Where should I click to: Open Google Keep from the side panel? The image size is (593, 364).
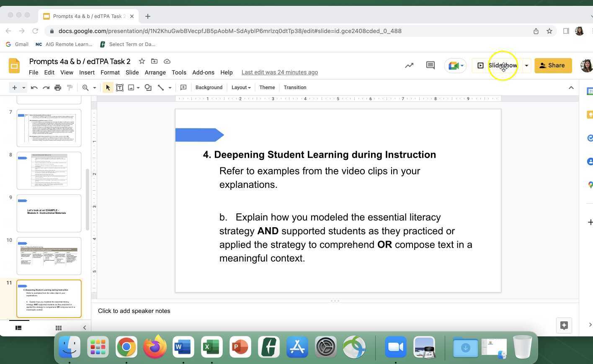590,114
